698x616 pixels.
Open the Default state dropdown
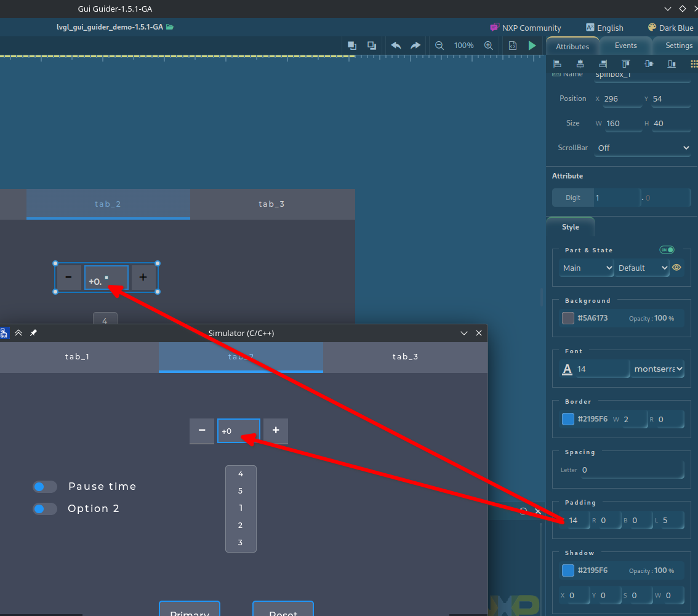(x=642, y=268)
